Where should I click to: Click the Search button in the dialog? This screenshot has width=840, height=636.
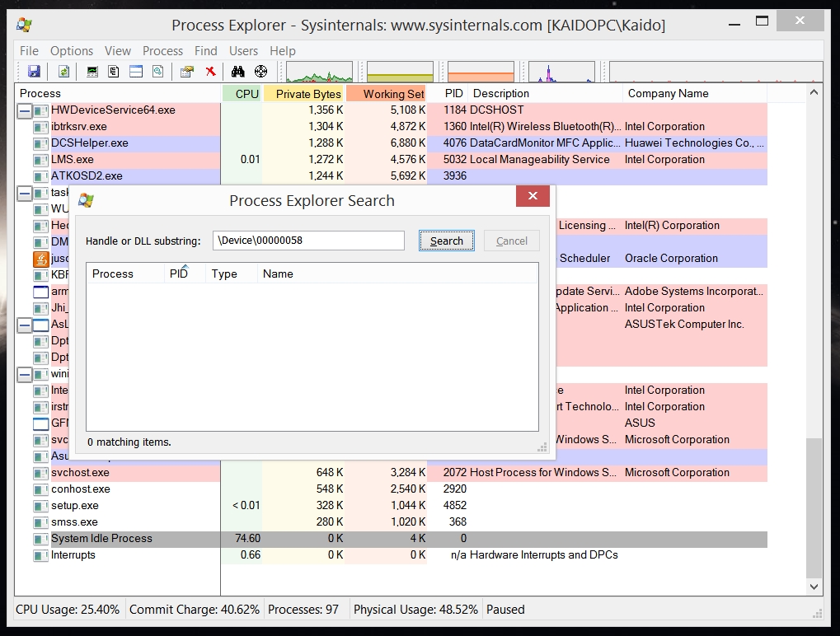(447, 241)
